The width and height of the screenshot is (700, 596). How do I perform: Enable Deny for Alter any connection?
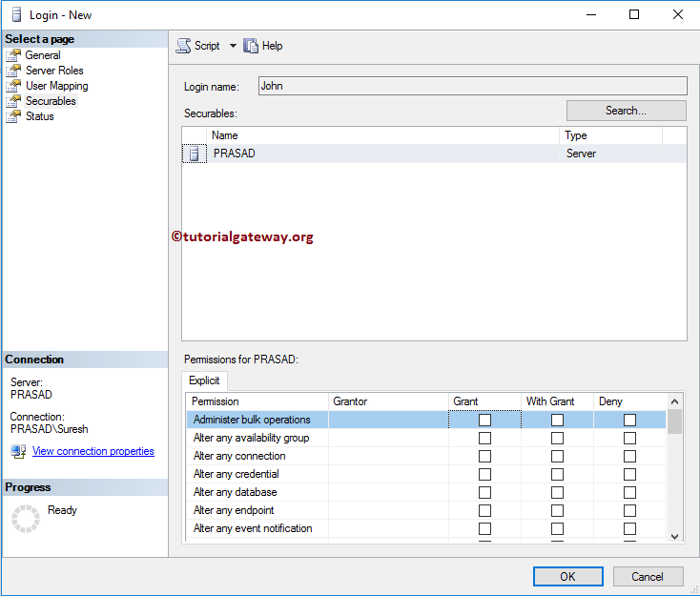tap(630, 456)
